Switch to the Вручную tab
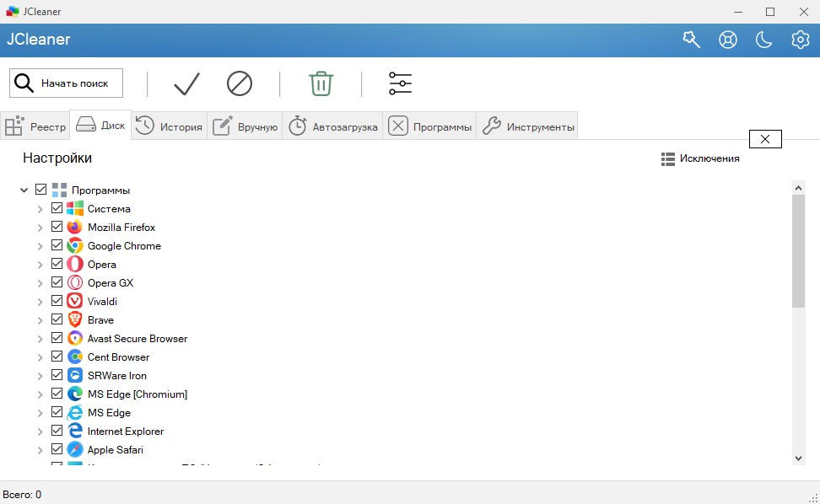820x504 pixels. [245, 126]
